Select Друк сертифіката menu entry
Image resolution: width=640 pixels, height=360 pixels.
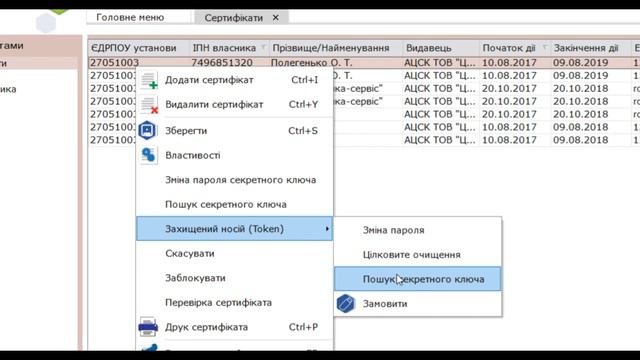pyautogui.click(x=234, y=327)
